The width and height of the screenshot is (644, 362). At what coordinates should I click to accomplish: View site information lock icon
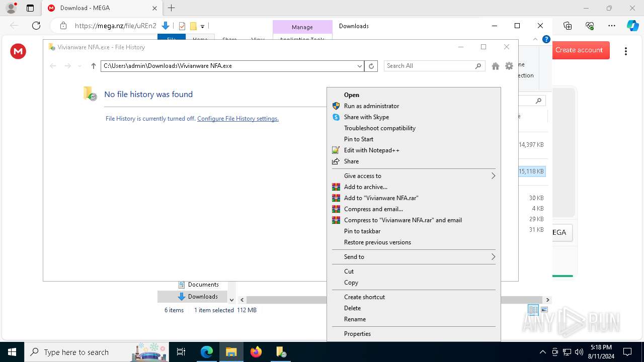[x=63, y=26]
